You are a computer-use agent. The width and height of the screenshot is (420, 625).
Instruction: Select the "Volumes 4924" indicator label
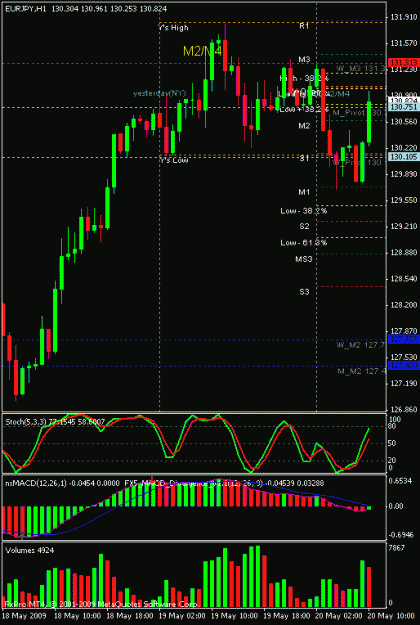(30, 550)
